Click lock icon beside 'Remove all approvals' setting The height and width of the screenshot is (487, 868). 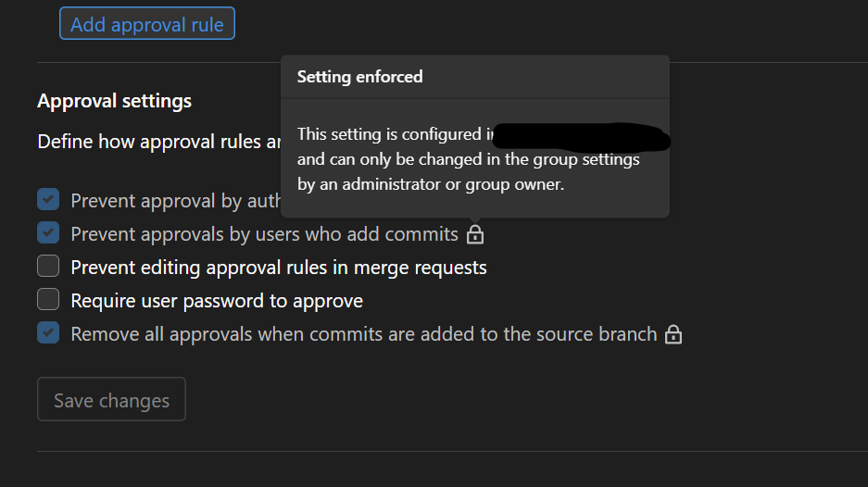click(673, 334)
